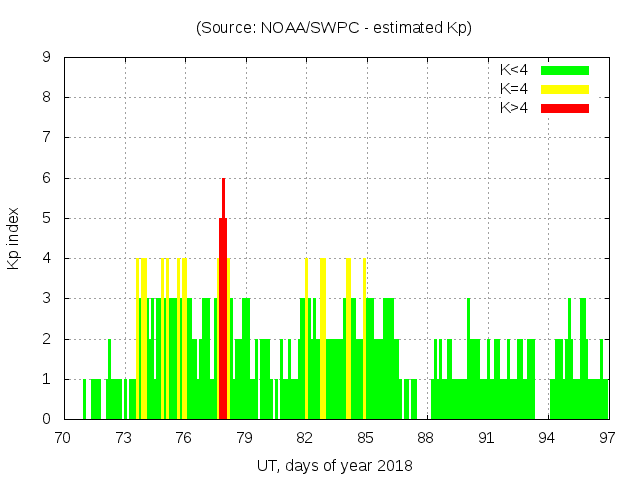Click y-axis tick label 6
The height and width of the screenshot is (480, 640).
point(47,178)
